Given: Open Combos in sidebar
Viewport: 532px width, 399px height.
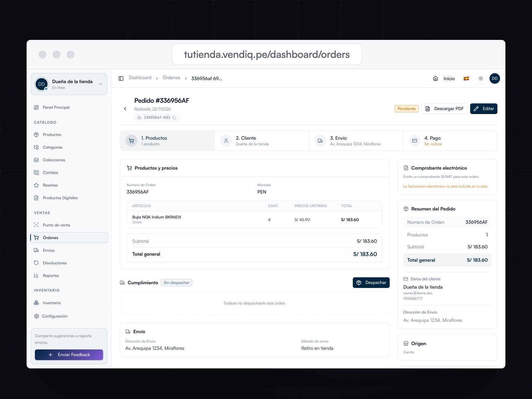Looking at the screenshot, I should tap(69, 173).
